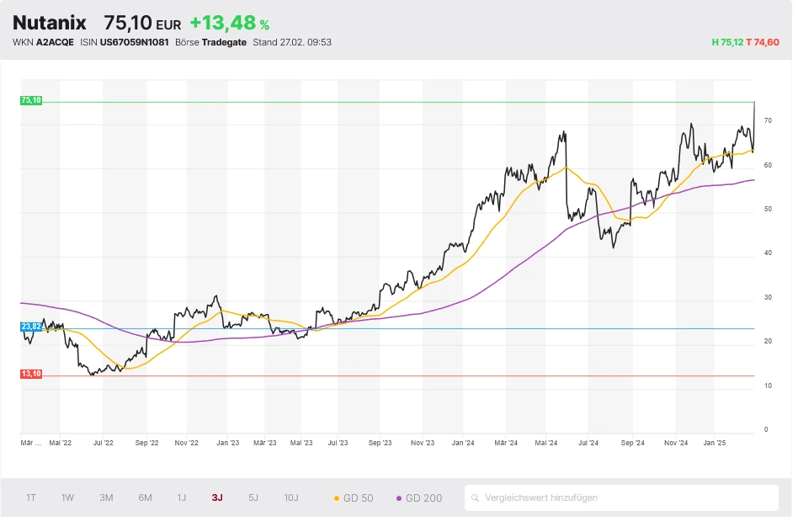Click the Tradegate exchange label

click(x=224, y=42)
